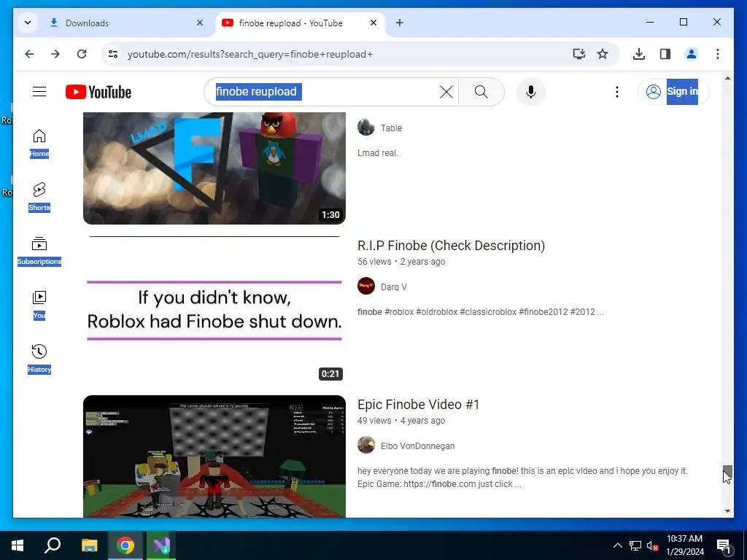
Task: View site information icon in address bar
Action: click(x=113, y=54)
